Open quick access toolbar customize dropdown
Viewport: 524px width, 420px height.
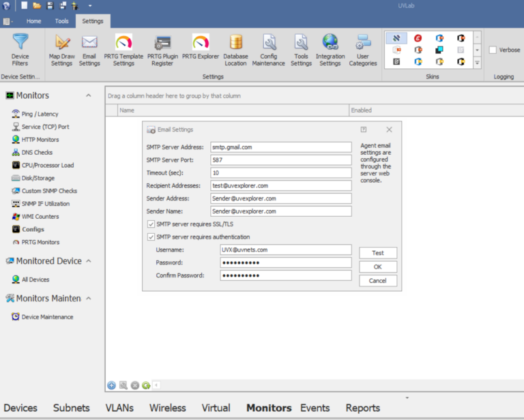click(x=90, y=5)
